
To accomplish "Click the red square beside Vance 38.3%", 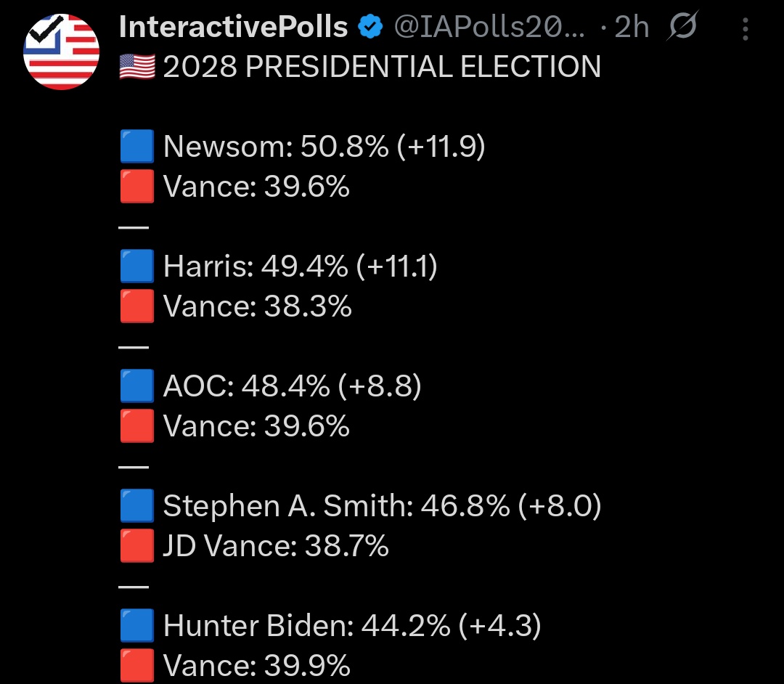I will point(137,306).
